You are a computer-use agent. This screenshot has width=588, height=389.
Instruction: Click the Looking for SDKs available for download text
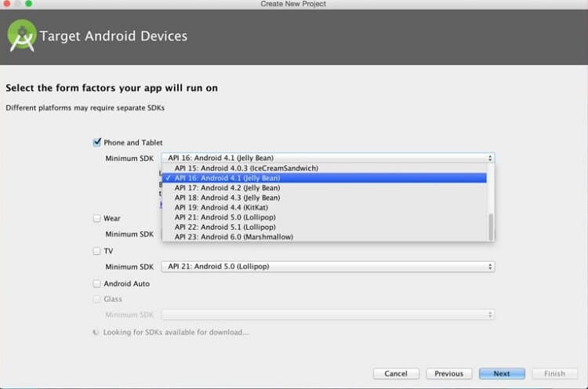click(176, 333)
